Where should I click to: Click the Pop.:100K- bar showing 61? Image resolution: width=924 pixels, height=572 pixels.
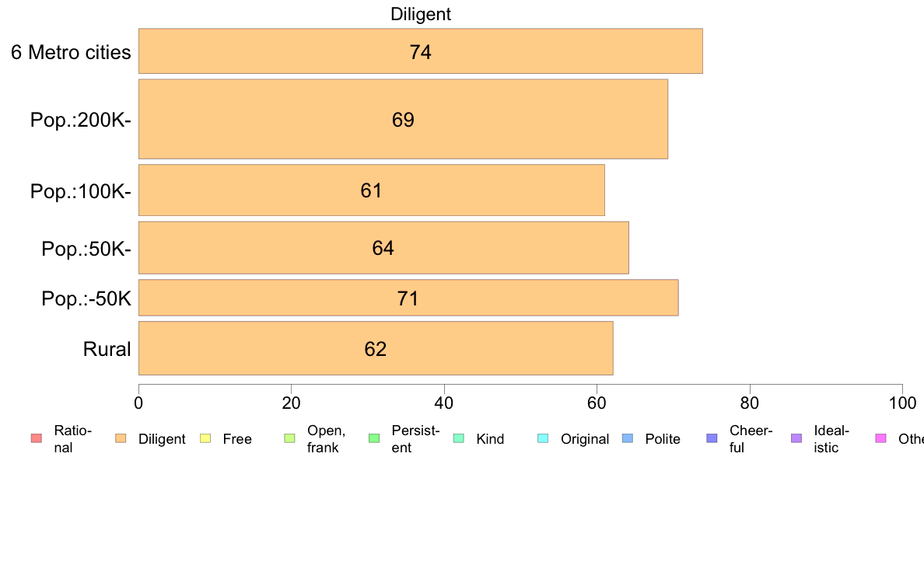(372, 190)
